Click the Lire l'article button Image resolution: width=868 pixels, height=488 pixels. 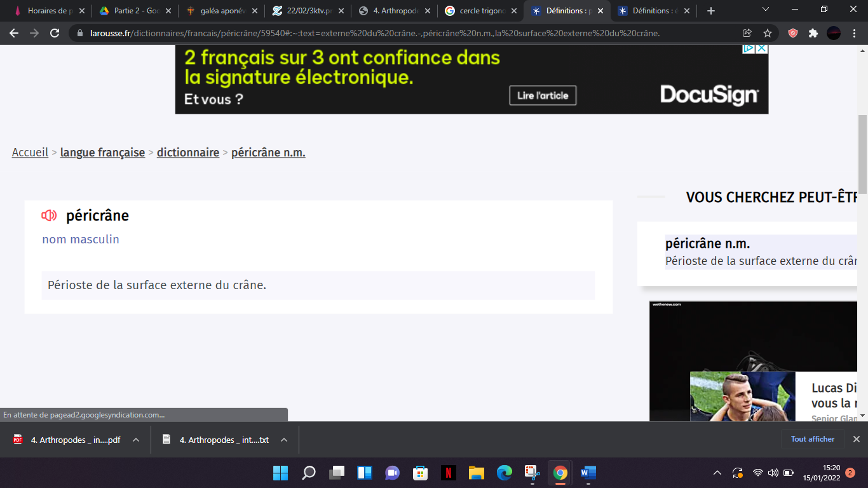tap(543, 95)
